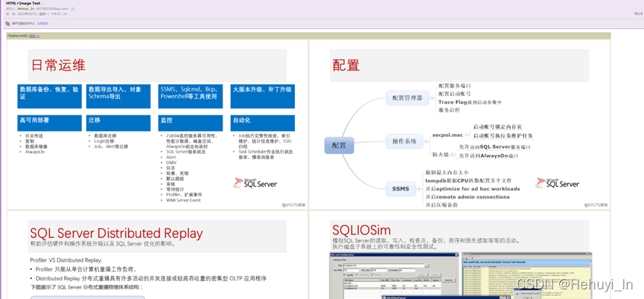Click the 日常运维 slide title

(x=58, y=65)
